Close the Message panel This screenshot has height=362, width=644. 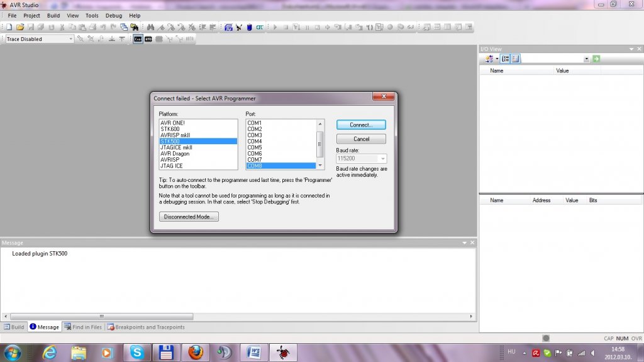click(x=472, y=243)
